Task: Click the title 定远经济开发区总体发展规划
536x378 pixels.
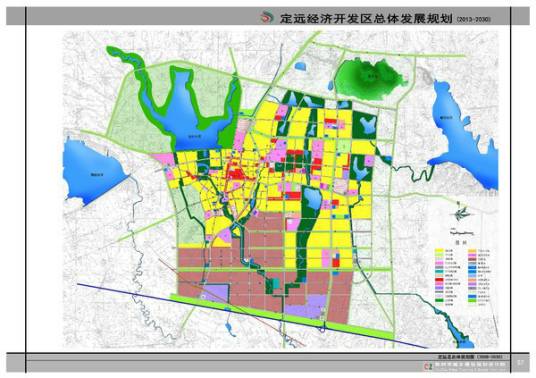Action: pyautogui.click(x=366, y=18)
